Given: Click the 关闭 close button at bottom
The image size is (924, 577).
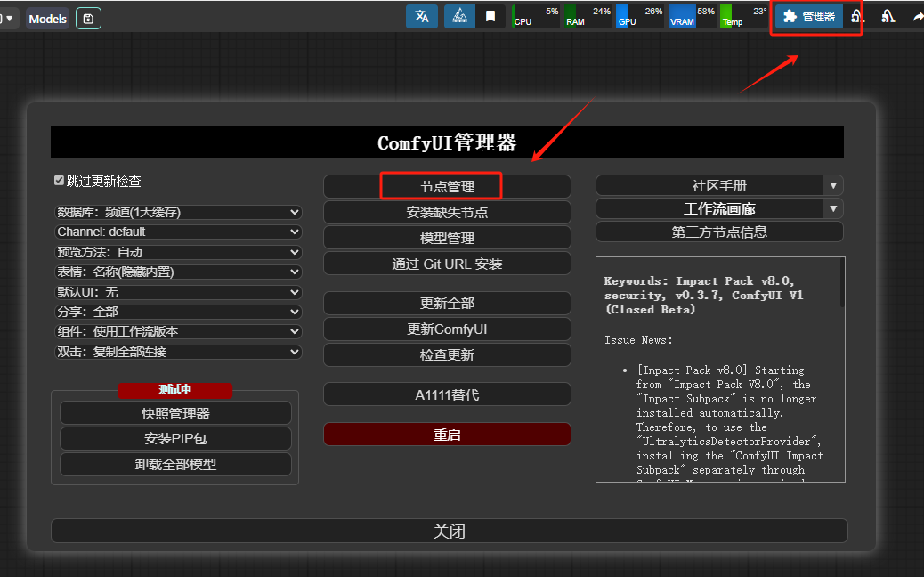Looking at the screenshot, I should (449, 531).
